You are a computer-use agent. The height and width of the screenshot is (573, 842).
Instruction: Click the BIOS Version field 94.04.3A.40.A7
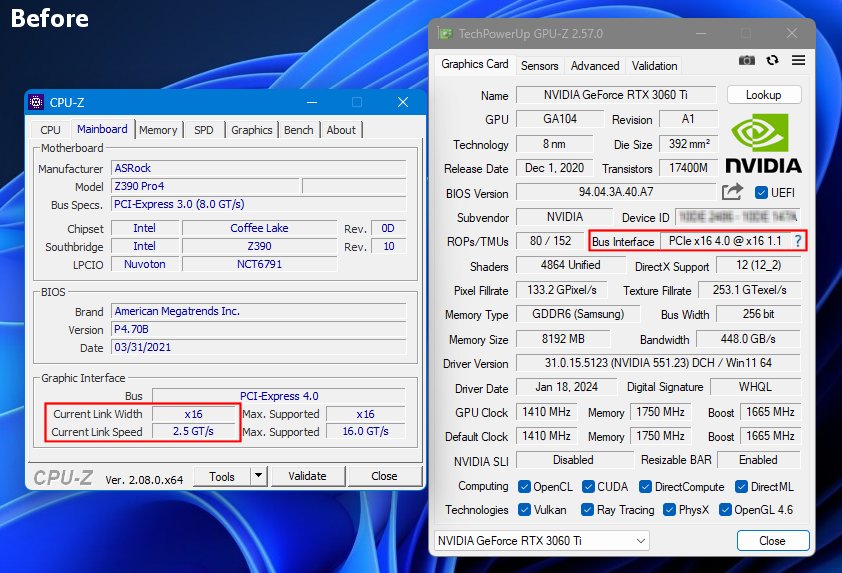(615, 192)
